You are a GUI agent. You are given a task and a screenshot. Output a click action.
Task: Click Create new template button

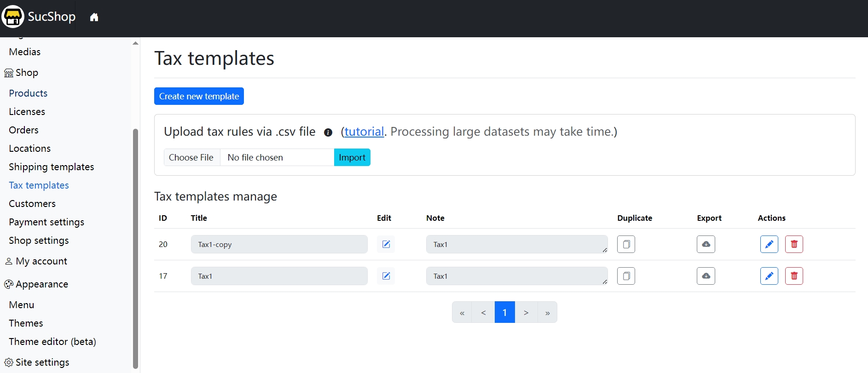pyautogui.click(x=199, y=96)
